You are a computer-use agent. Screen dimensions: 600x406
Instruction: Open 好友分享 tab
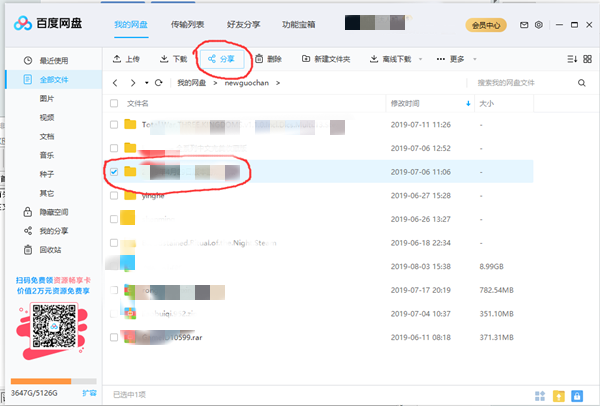coord(243,25)
